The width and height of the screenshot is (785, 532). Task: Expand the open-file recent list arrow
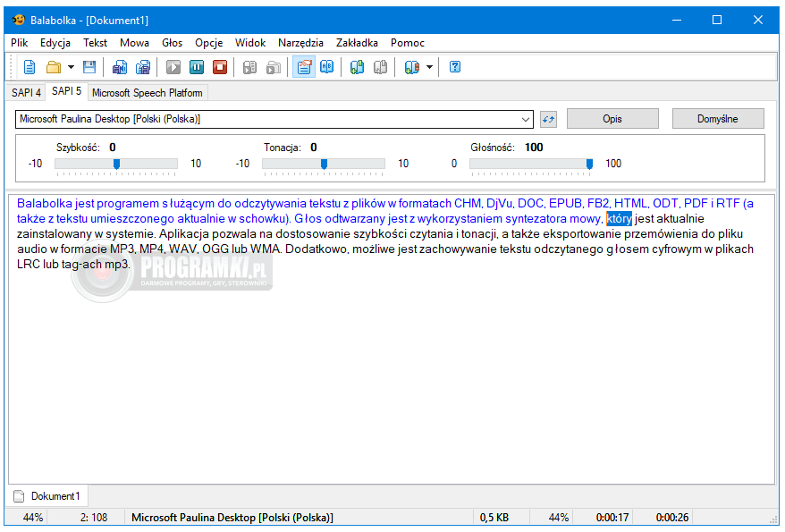pos(71,67)
